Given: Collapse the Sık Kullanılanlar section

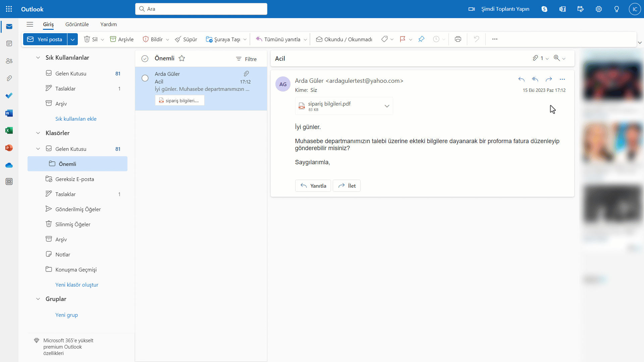Looking at the screenshot, I should (x=38, y=58).
